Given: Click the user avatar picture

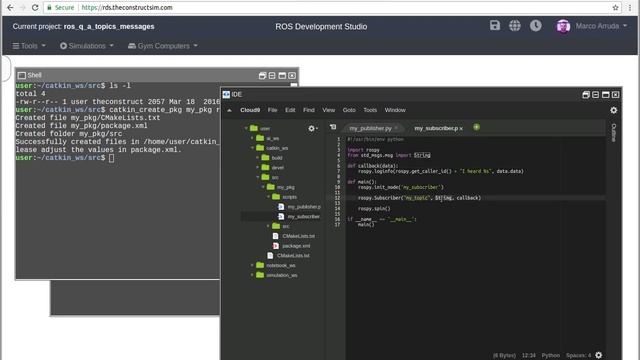Looking at the screenshot, I should point(563,27).
